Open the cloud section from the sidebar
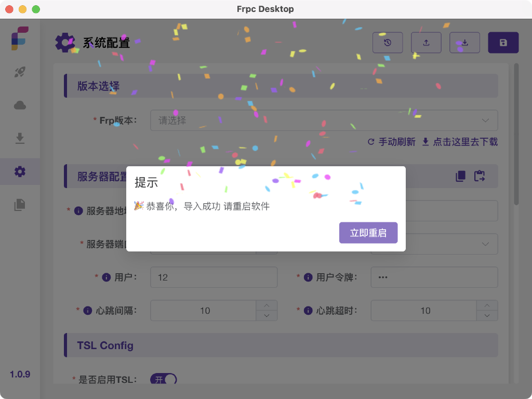 20,105
